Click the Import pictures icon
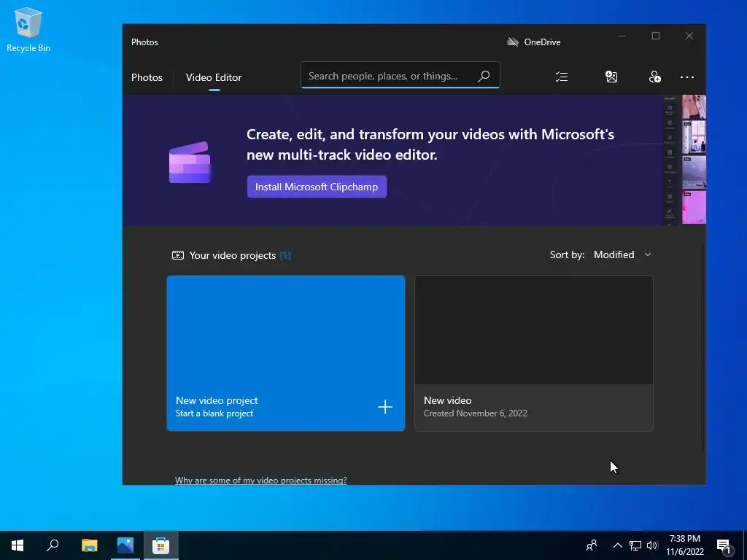The width and height of the screenshot is (747, 560). click(x=611, y=77)
